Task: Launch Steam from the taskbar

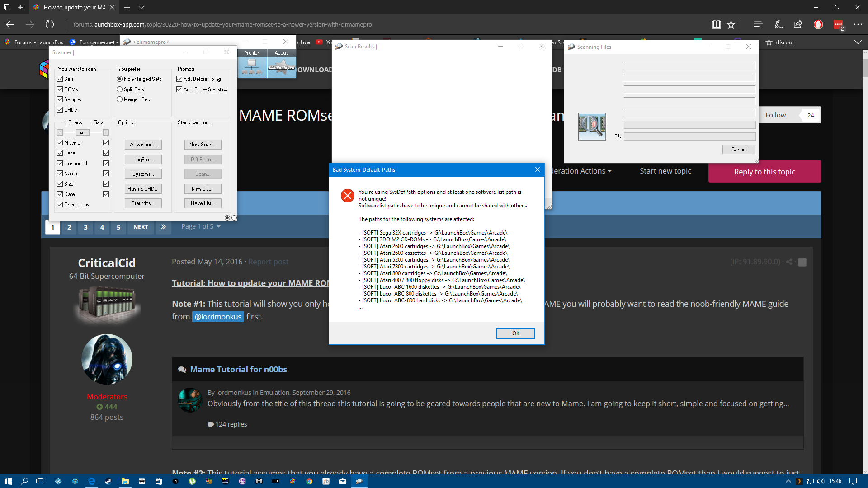Action: 108,481
